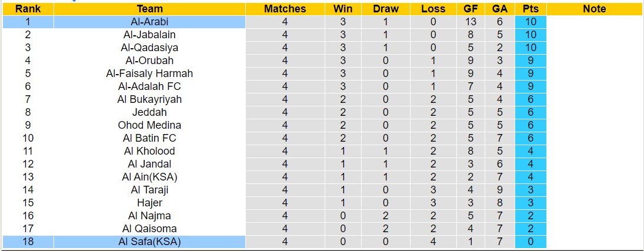
Task: Click the Rank column header
Action: 28,9
